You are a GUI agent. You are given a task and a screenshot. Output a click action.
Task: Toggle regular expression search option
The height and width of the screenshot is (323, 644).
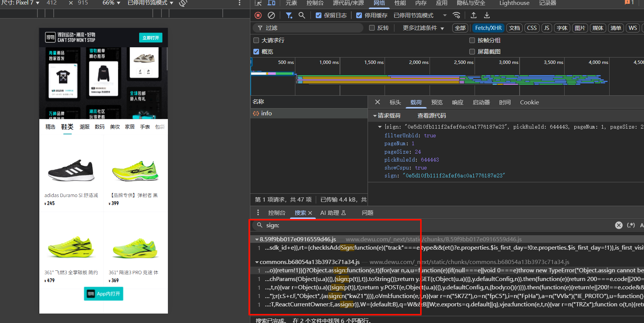point(631,225)
